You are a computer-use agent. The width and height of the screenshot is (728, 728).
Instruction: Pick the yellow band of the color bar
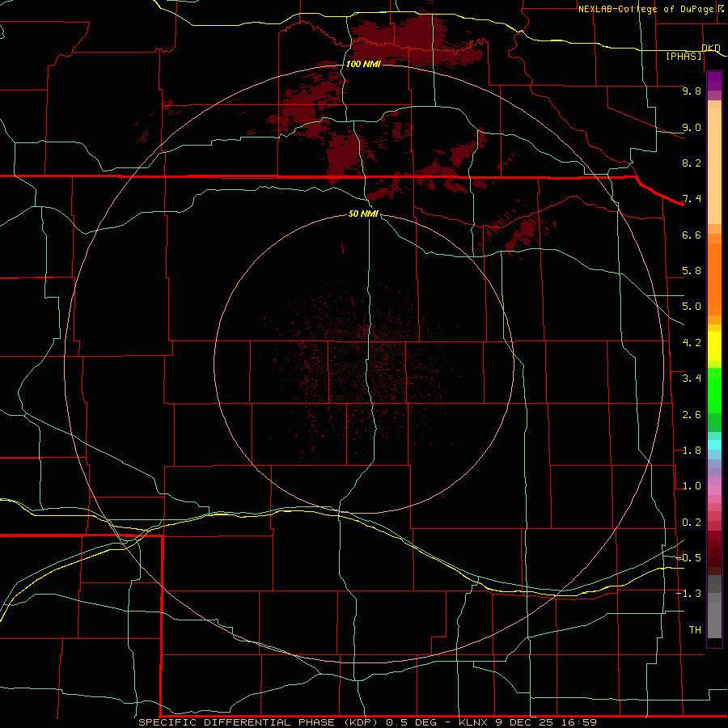pyautogui.click(x=714, y=346)
